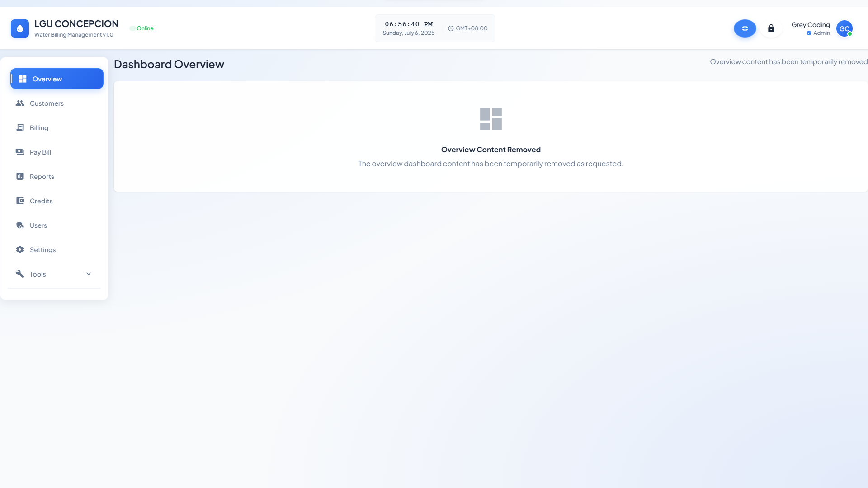
Task: Expand the Tools menu chevron
Action: [89, 274]
